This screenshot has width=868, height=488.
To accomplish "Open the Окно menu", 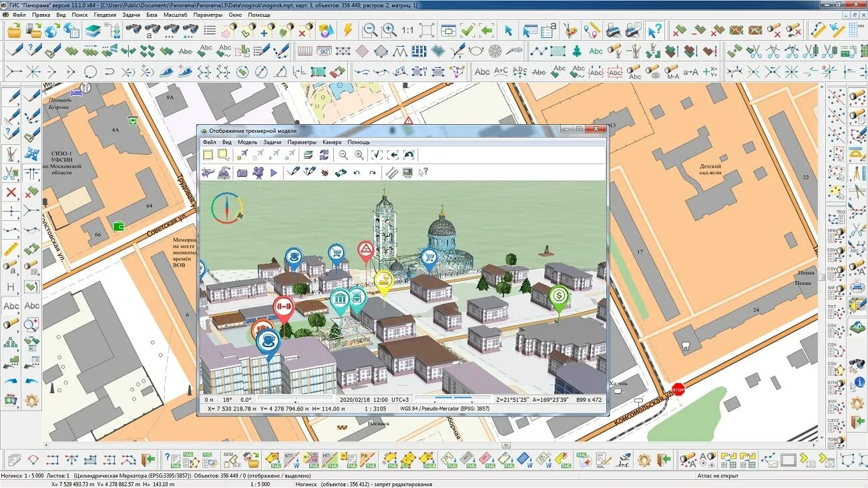I will (235, 14).
